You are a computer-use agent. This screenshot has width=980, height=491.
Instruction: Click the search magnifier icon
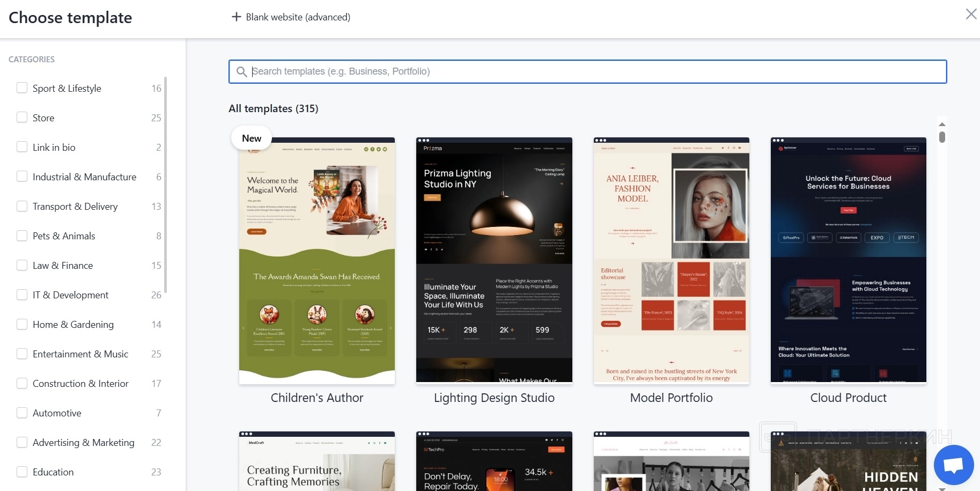[x=242, y=72]
